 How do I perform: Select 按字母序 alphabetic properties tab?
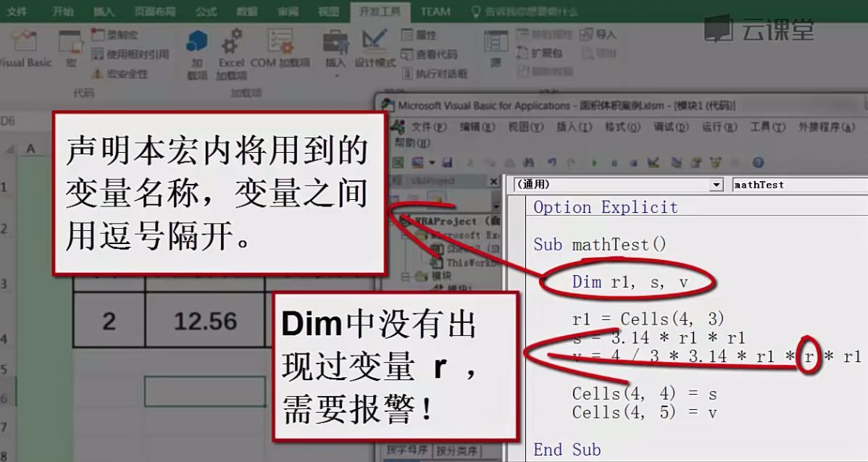point(407,451)
